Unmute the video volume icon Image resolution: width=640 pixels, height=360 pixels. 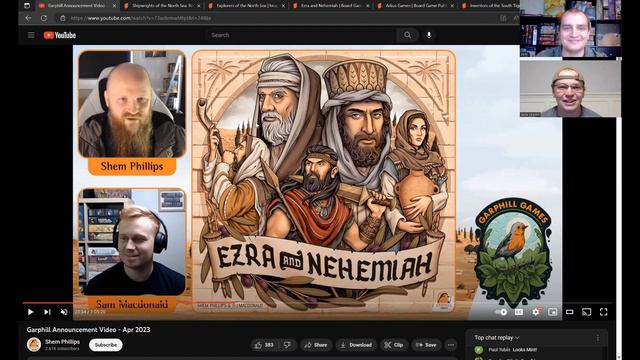(64, 312)
